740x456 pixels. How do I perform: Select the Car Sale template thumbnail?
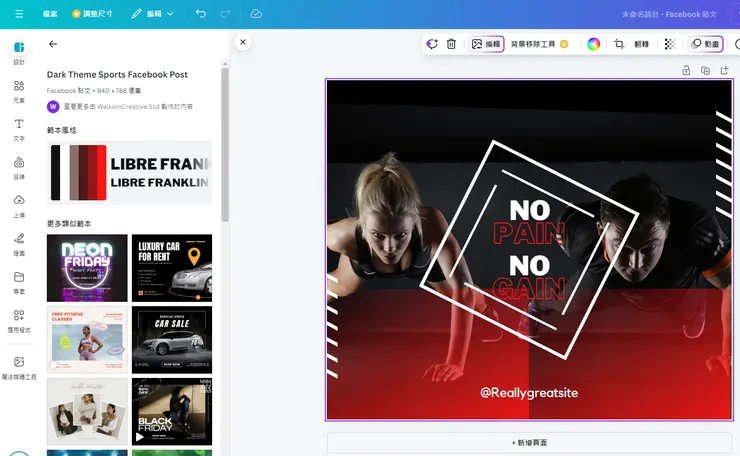coord(172,340)
